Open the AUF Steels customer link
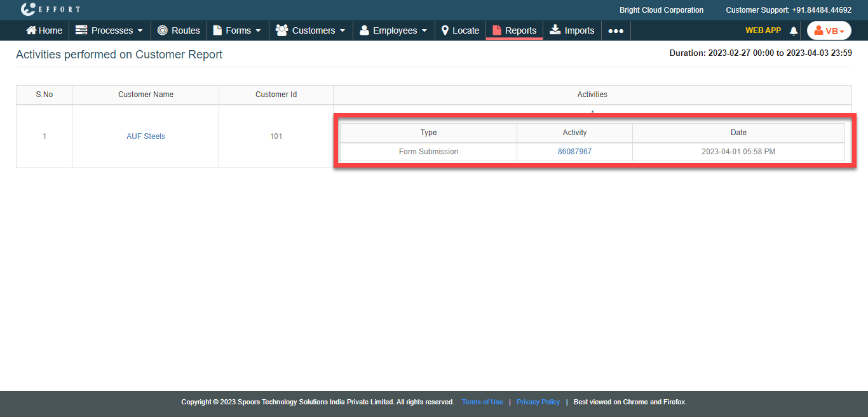This screenshot has width=868, height=417. (146, 136)
